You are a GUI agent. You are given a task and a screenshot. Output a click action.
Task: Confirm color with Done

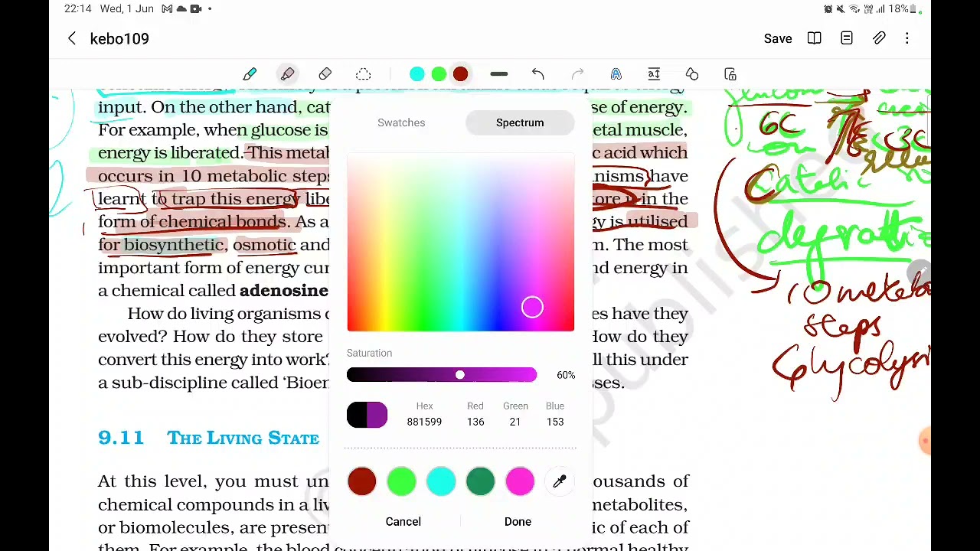pos(518,521)
